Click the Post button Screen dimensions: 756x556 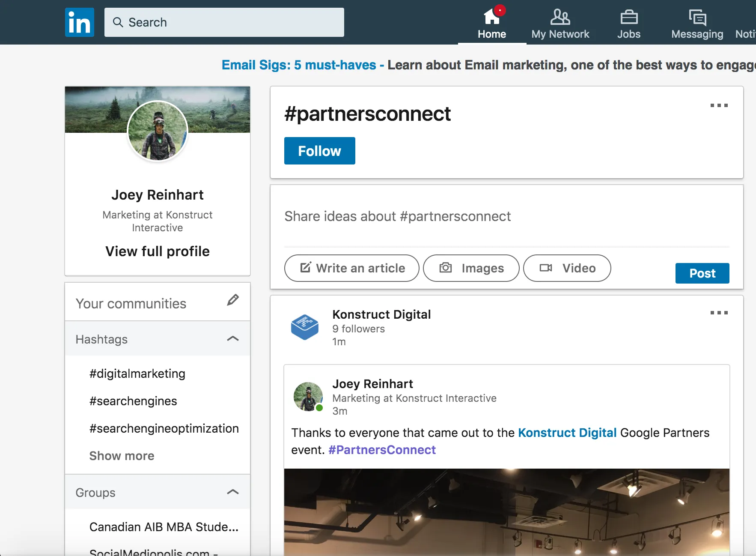[702, 273]
